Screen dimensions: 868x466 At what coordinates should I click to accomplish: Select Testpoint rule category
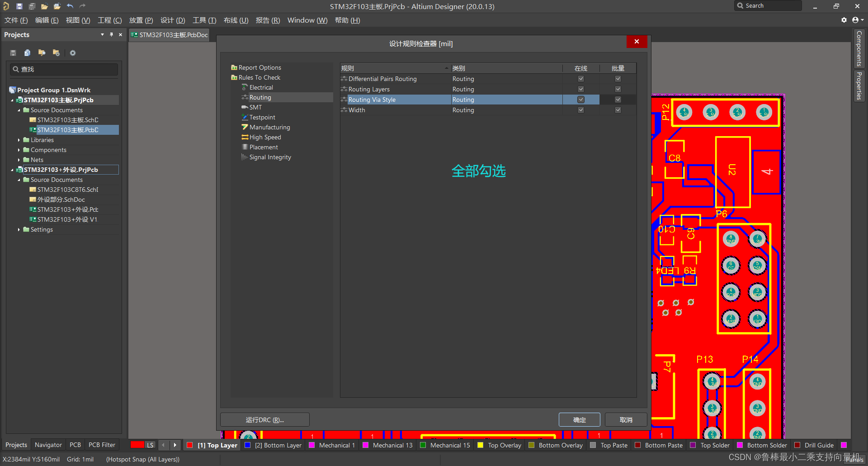coord(262,117)
